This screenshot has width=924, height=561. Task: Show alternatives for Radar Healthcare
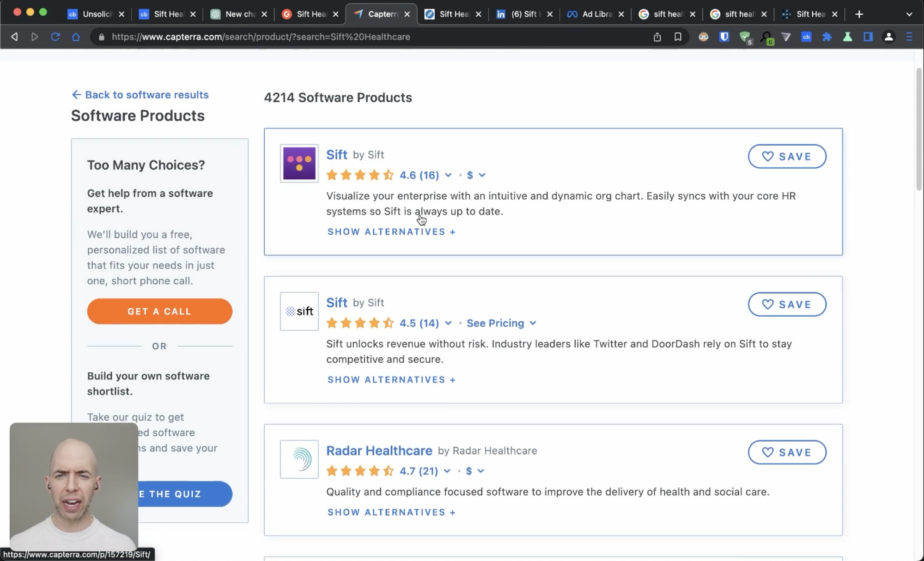point(391,512)
